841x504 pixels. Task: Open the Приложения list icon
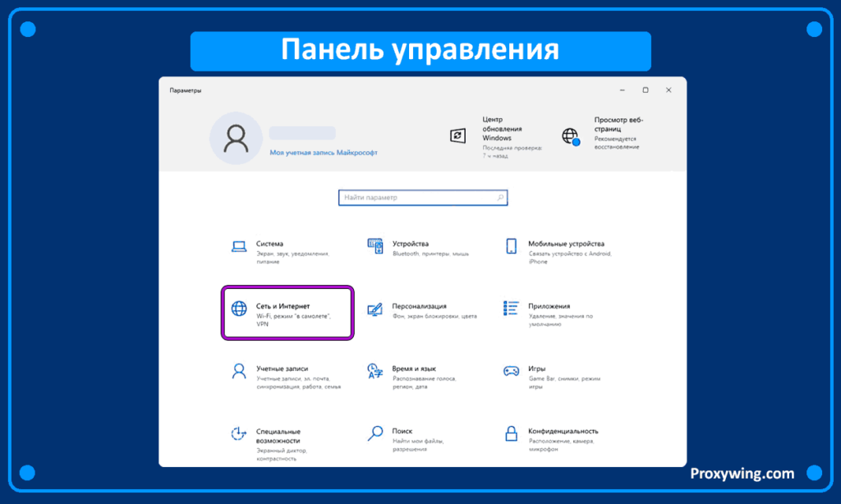tap(511, 309)
